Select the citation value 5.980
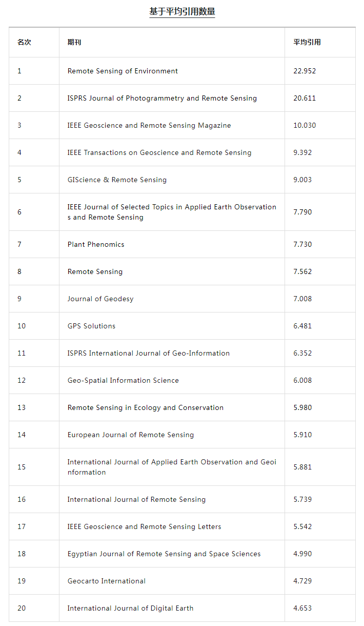 click(x=302, y=407)
